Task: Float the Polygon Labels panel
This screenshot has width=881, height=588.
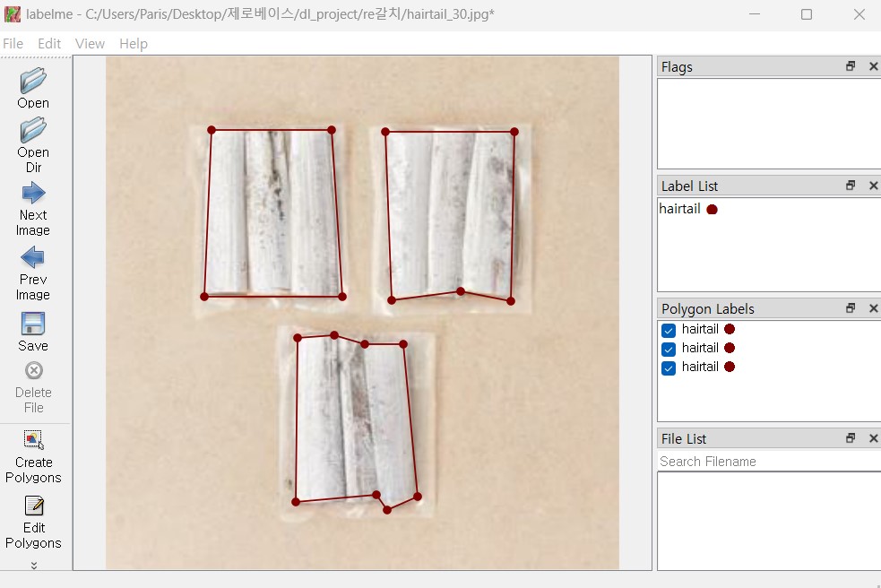Action: click(851, 308)
